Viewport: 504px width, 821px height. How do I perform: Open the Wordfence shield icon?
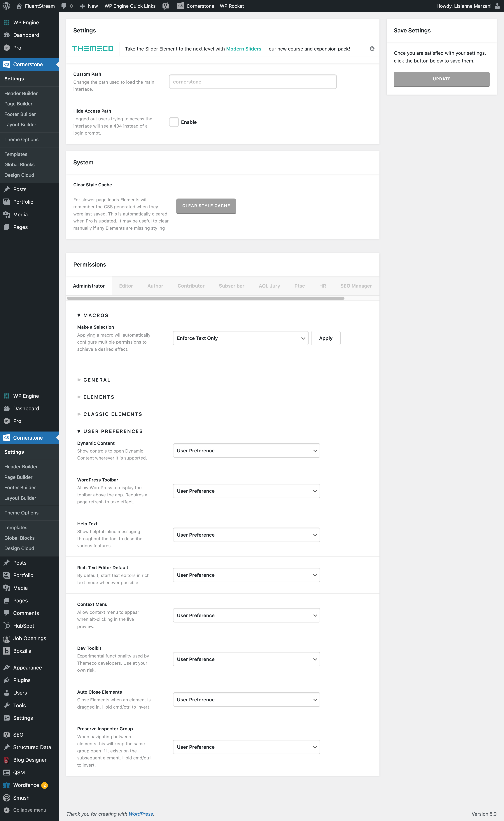coord(6,785)
